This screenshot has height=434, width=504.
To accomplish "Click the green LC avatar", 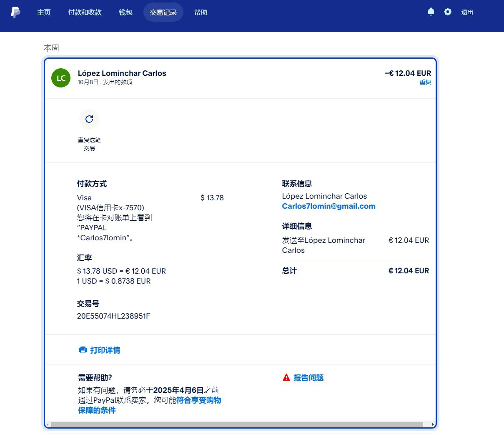I will point(61,78).
